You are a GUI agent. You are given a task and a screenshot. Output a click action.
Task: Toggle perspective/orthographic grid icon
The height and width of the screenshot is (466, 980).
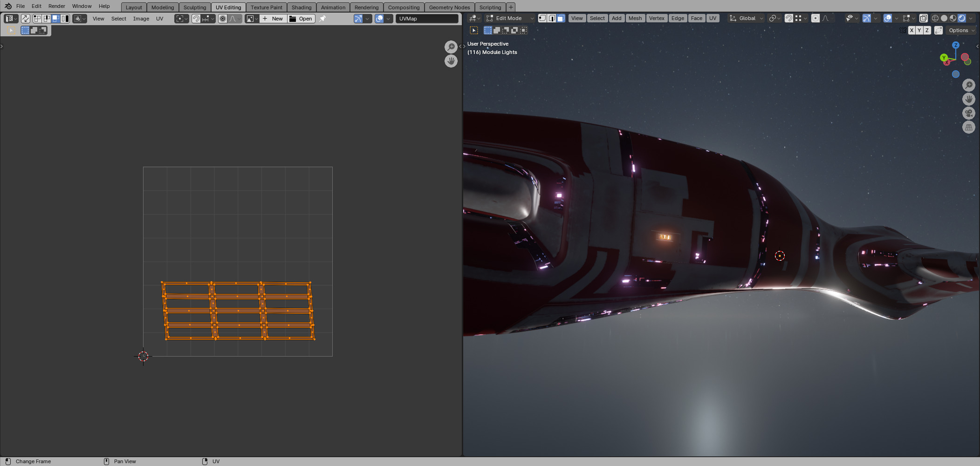click(x=969, y=127)
